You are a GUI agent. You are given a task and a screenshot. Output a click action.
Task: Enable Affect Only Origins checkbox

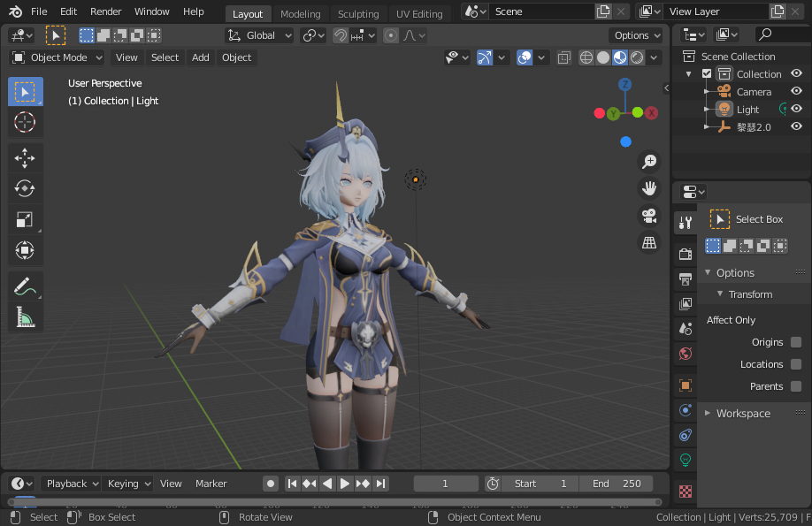796,342
